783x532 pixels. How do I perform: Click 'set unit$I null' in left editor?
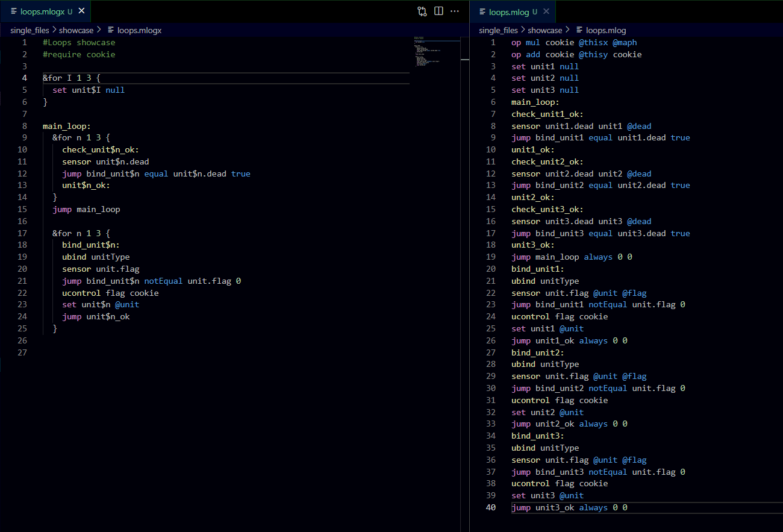click(89, 90)
